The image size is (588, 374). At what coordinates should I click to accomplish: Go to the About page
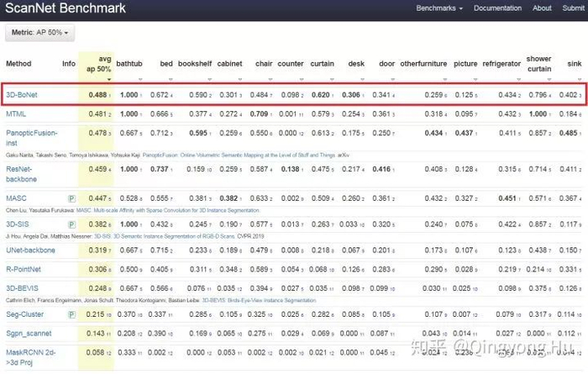click(x=542, y=8)
